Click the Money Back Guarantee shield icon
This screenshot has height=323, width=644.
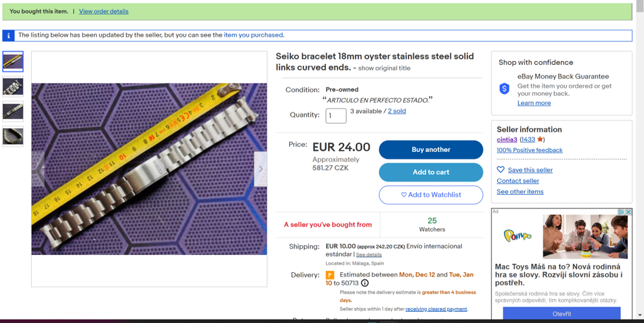tap(504, 89)
